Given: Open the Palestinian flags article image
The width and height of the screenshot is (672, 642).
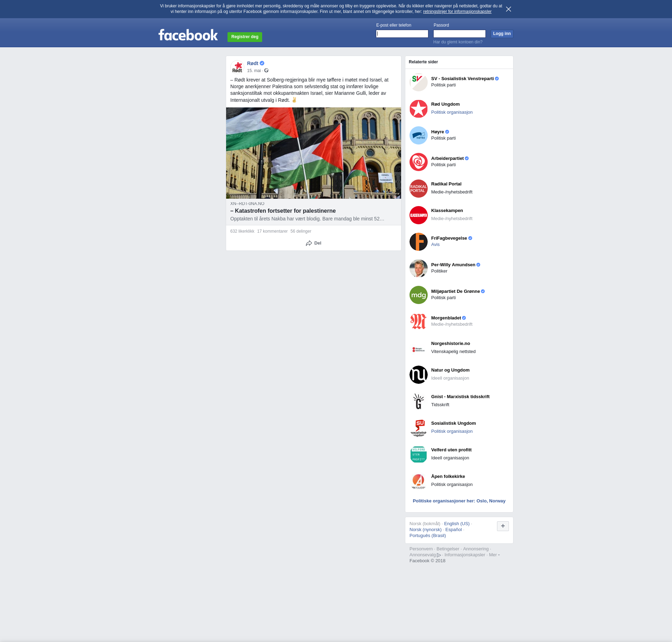Looking at the screenshot, I should click(x=313, y=153).
